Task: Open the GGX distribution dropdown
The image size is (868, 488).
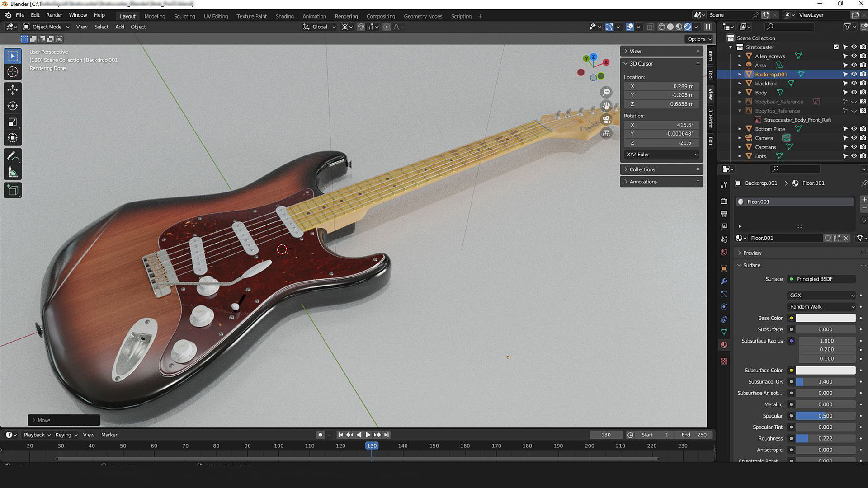Action: pyautogui.click(x=821, y=295)
